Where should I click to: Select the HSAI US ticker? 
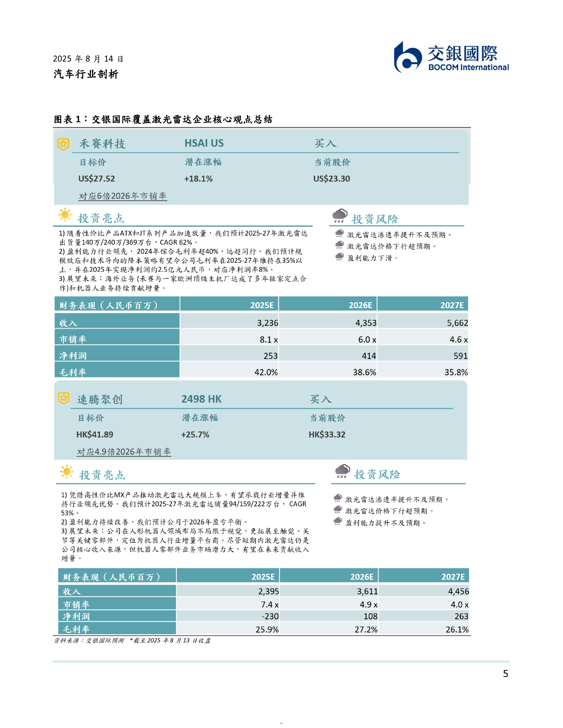[204, 143]
